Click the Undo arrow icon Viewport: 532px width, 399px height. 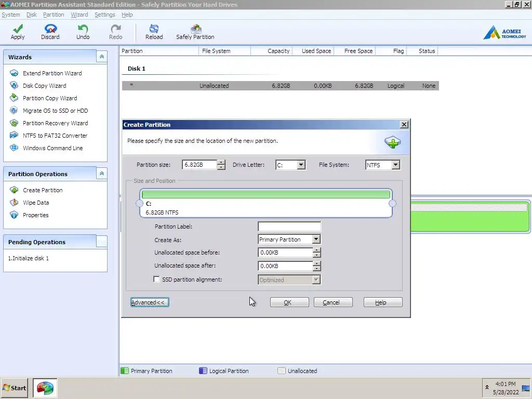[83, 29]
